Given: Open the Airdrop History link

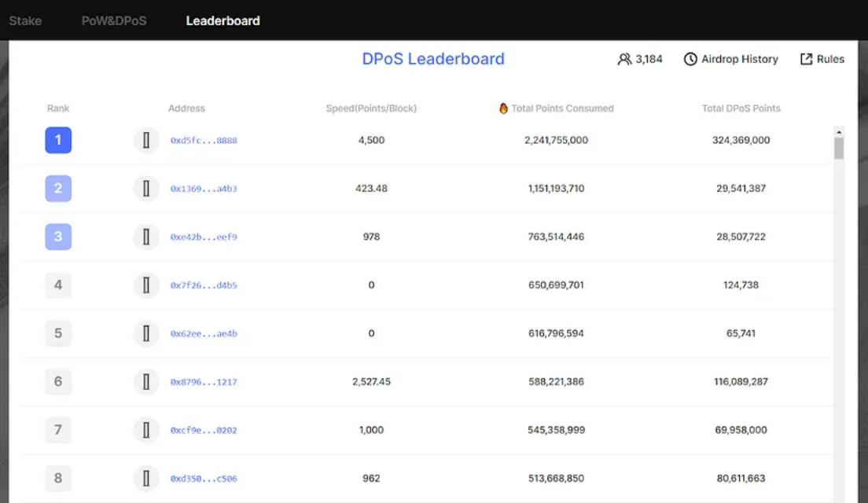Looking at the screenshot, I should pos(740,59).
